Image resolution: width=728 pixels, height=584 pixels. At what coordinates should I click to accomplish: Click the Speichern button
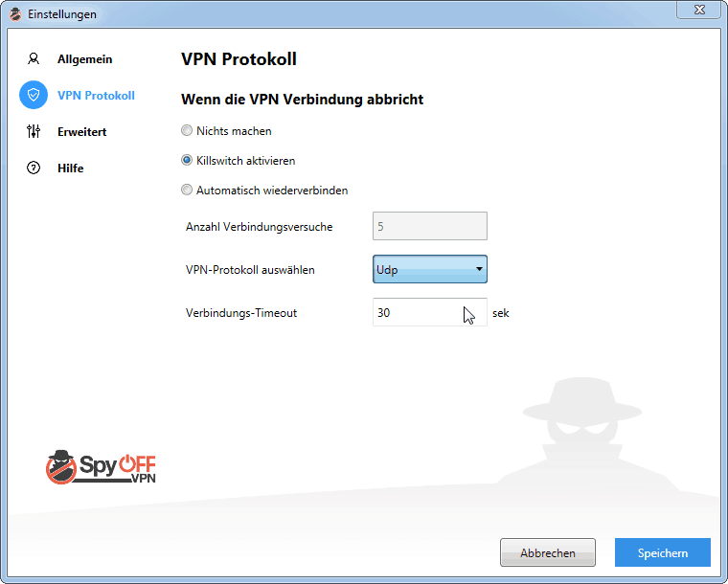pos(663,552)
